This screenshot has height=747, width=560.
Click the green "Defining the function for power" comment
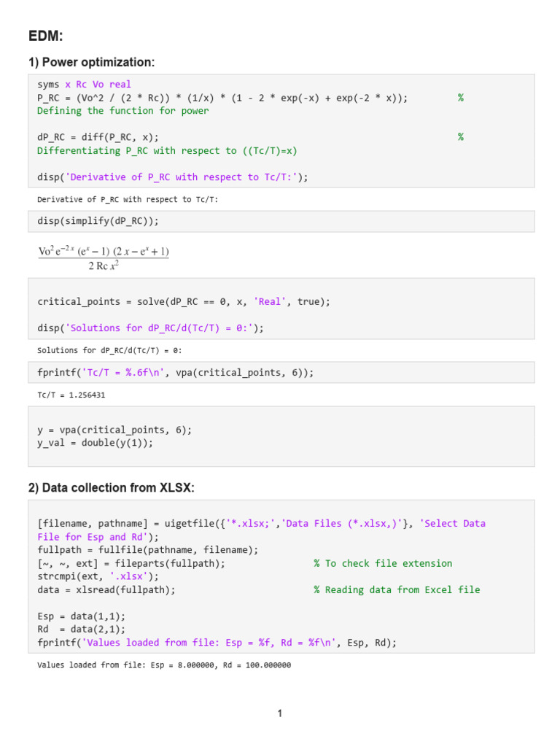(x=122, y=111)
